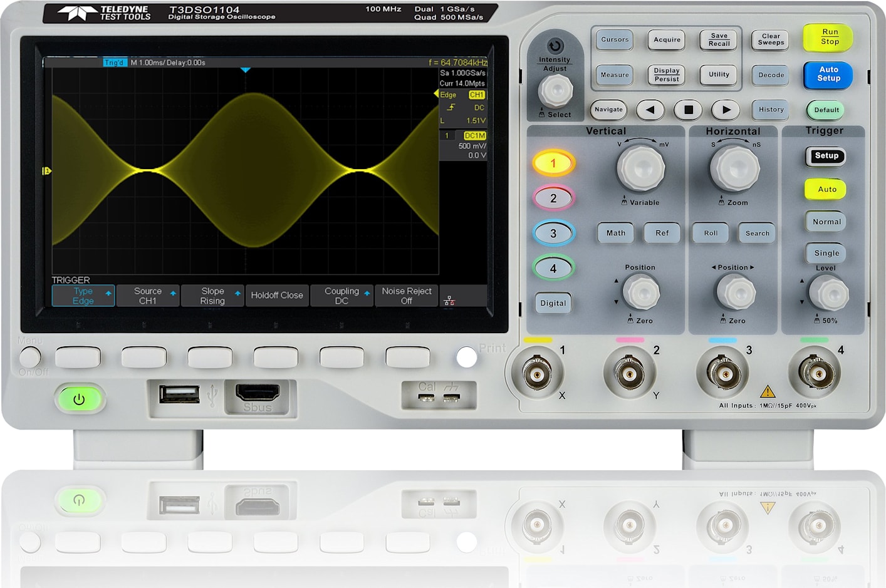Click the Intensity Adjust knob
The width and height of the screenshot is (886, 588).
click(555, 91)
